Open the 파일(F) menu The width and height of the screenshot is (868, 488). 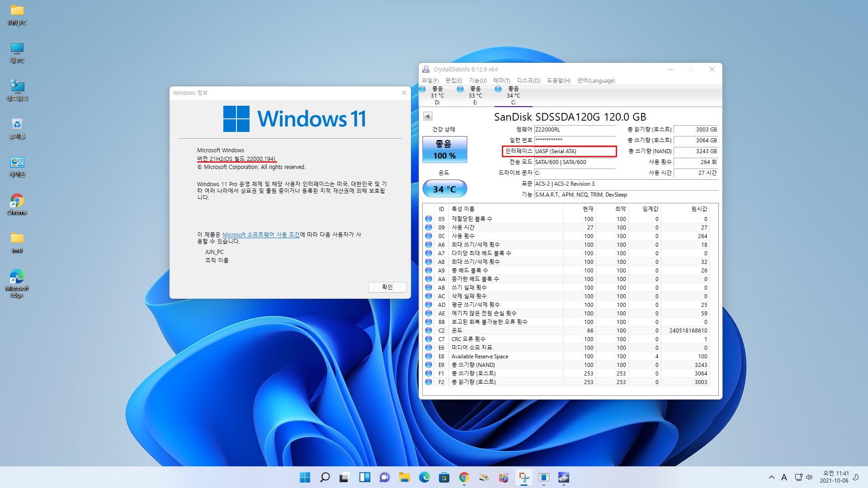coord(430,81)
